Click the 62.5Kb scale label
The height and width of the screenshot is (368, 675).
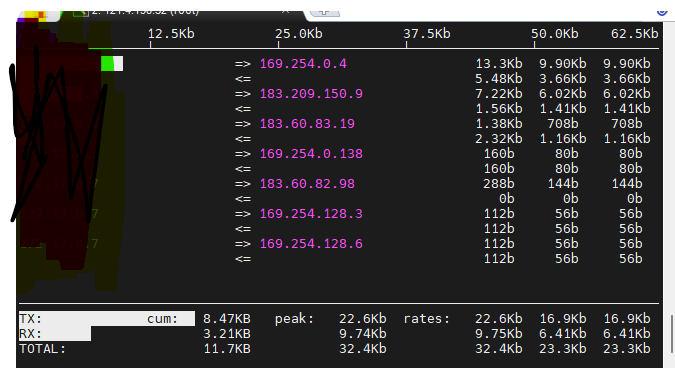(635, 34)
